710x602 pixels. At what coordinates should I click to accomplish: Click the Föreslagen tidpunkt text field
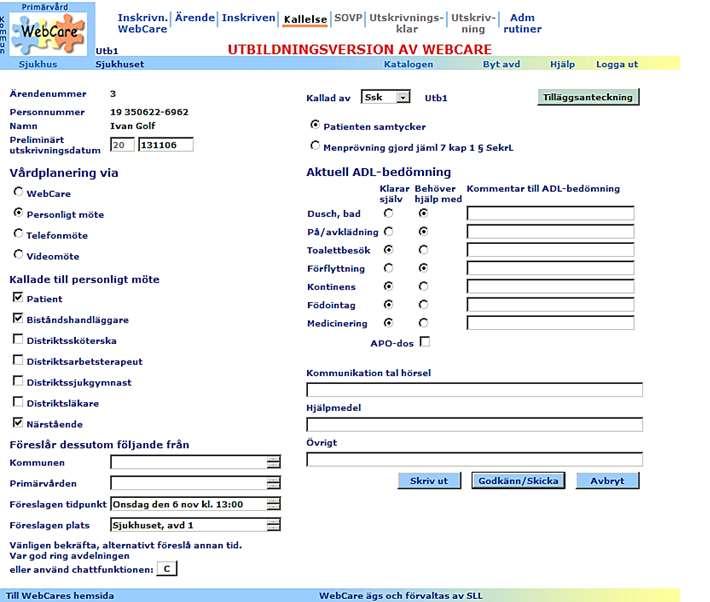click(189, 504)
